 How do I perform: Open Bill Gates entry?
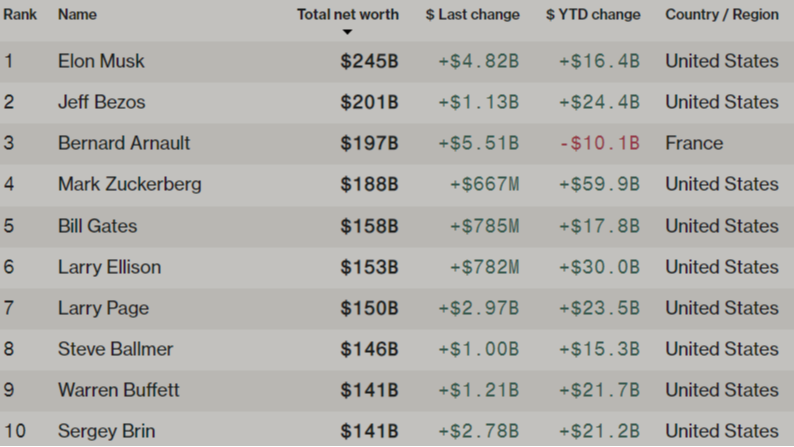98,226
